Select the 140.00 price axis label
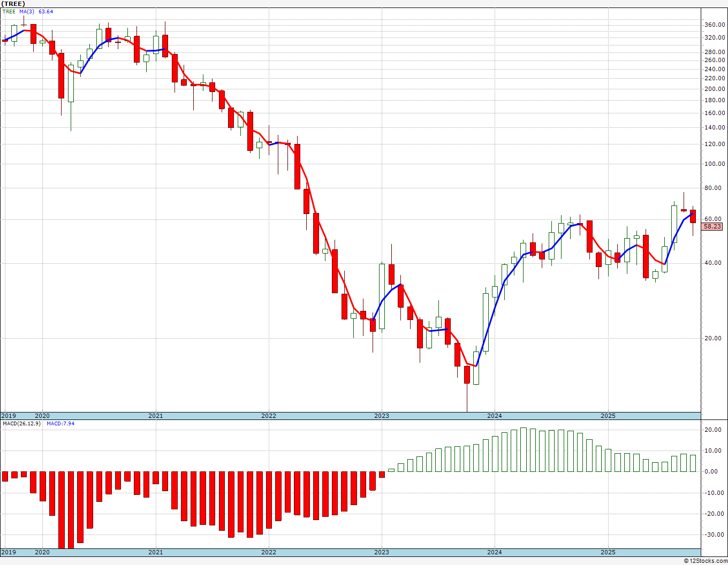The width and height of the screenshot is (728, 565). [x=715, y=127]
